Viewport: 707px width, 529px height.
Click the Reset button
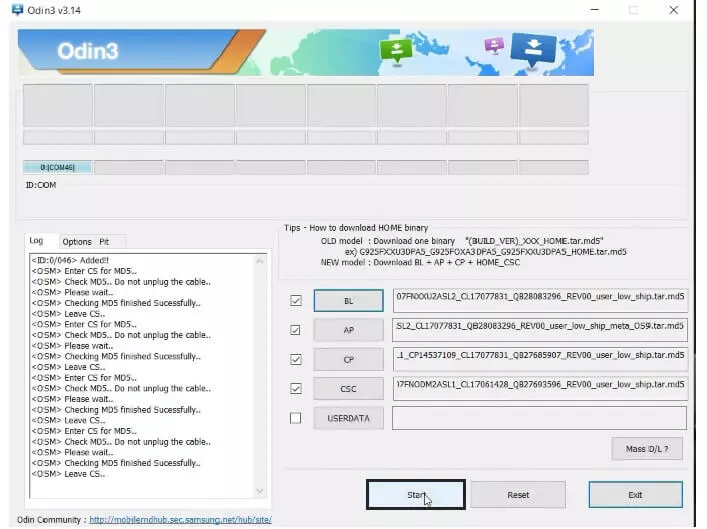click(518, 495)
